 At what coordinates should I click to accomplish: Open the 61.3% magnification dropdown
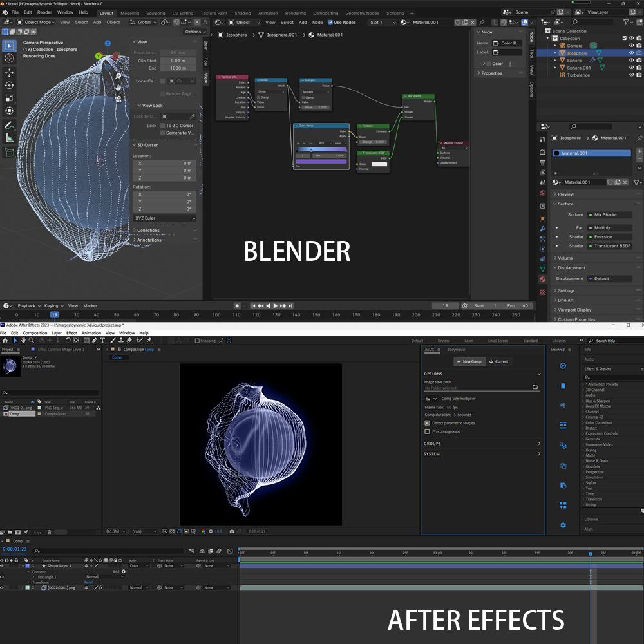(x=116, y=531)
